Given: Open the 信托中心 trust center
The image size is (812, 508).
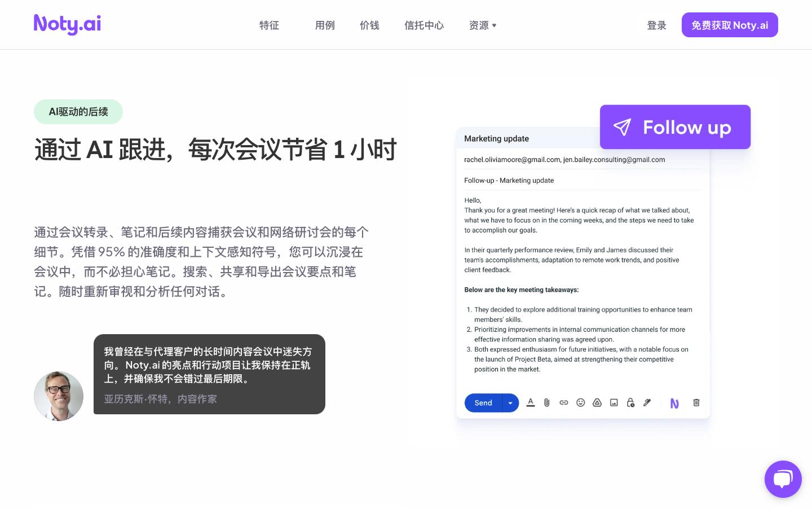Looking at the screenshot, I should [424, 25].
